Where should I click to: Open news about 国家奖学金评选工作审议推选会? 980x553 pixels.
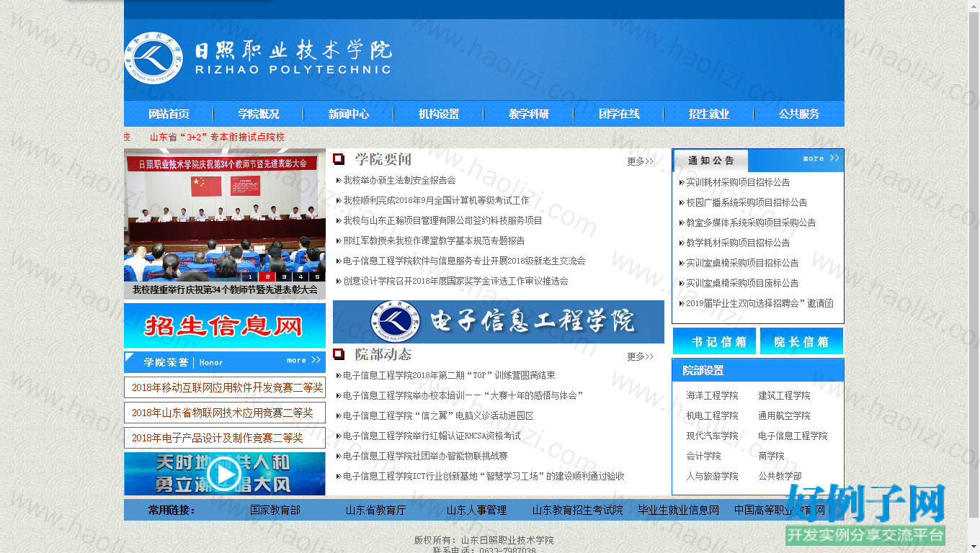click(x=455, y=281)
